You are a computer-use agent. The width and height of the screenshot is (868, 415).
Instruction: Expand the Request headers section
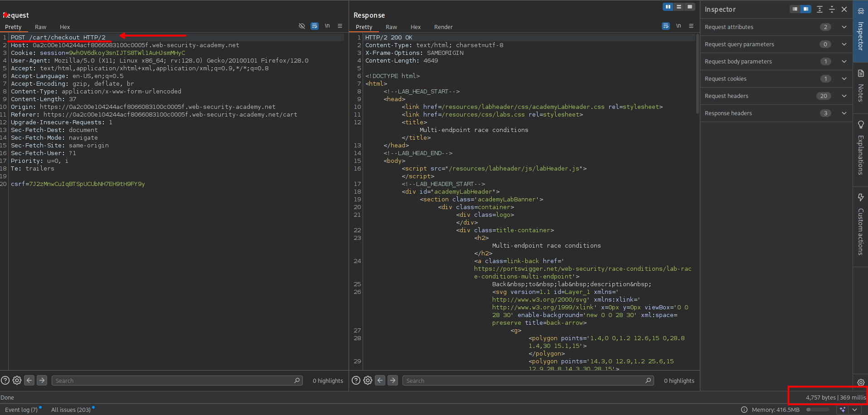click(844, 96)
